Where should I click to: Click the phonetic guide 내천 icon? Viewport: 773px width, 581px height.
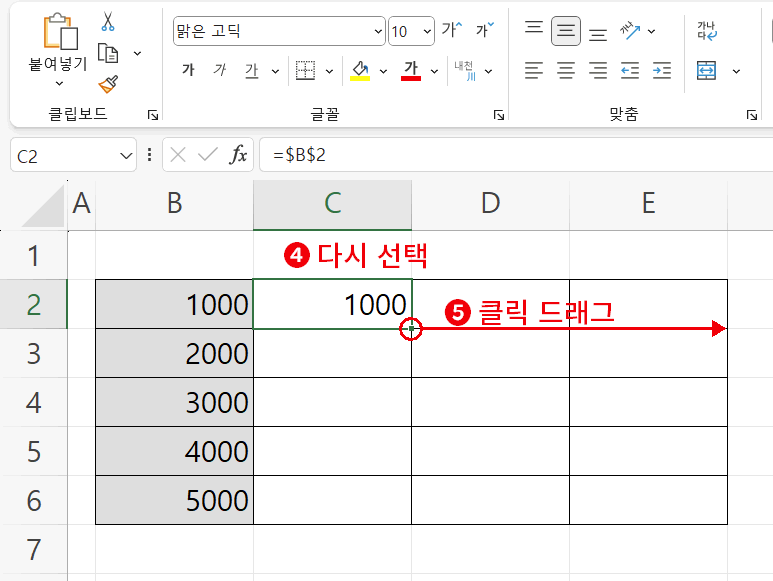pos(465,71)
